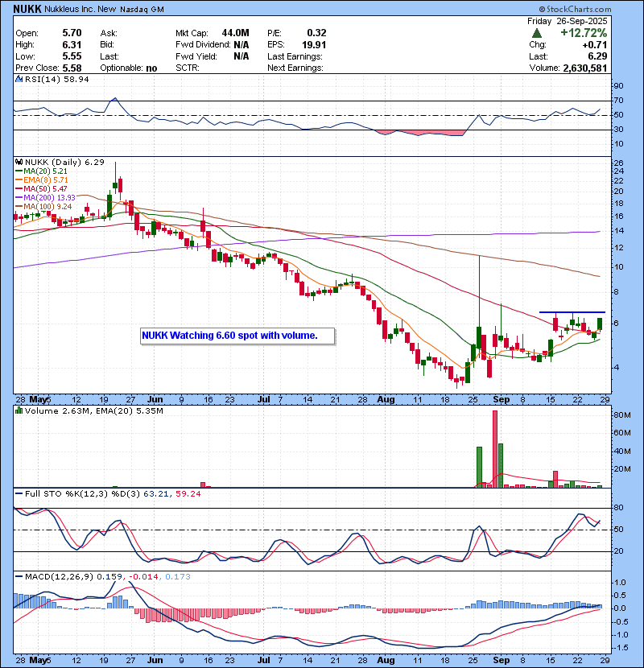
Task: Click the 26 label on price axis
Action: 618,163
